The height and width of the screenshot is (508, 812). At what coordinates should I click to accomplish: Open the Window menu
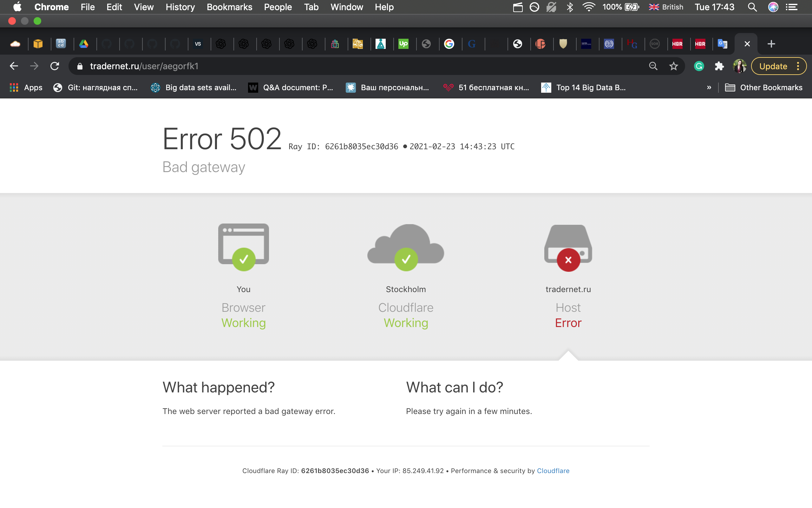[347, 7]
